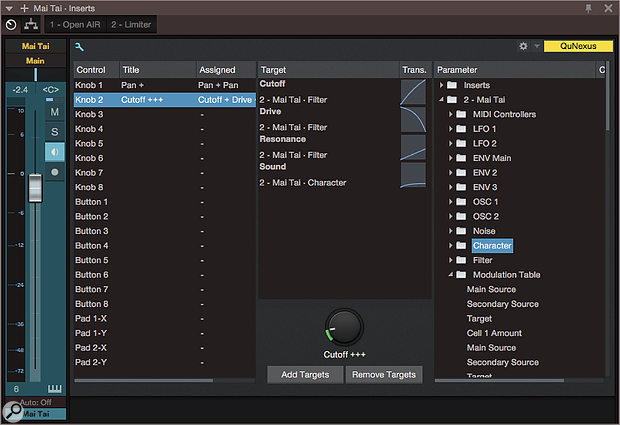Click the Parameter column header

coord(515,70)
